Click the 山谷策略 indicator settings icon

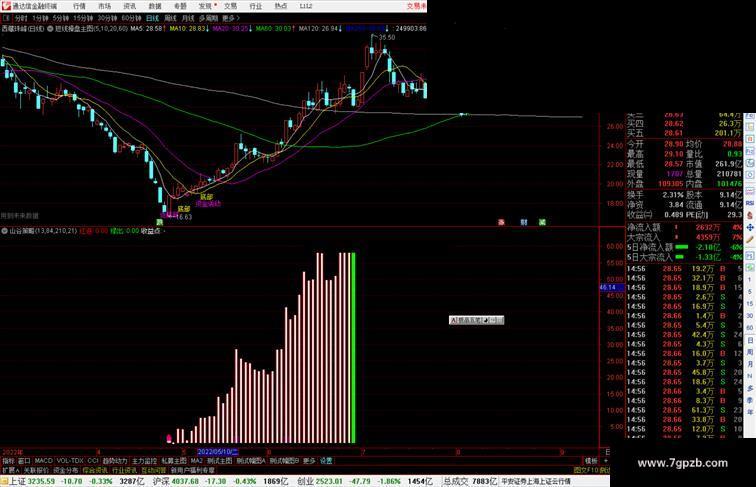5,231
